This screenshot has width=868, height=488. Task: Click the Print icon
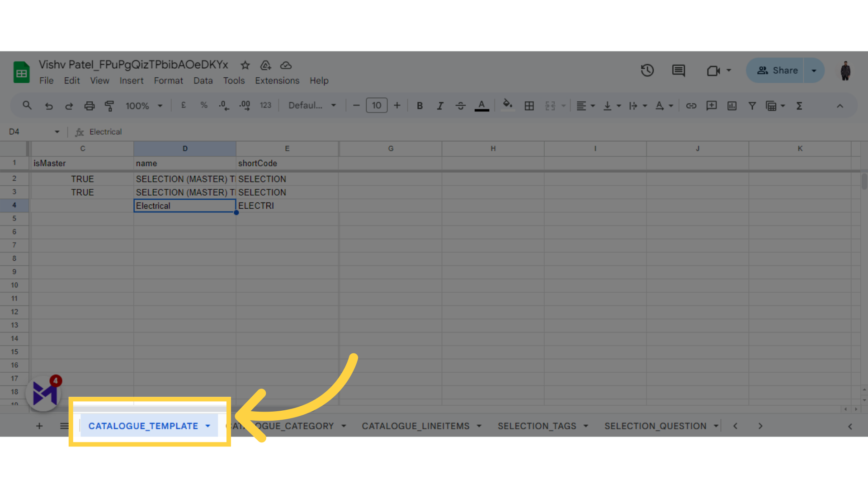89,105
